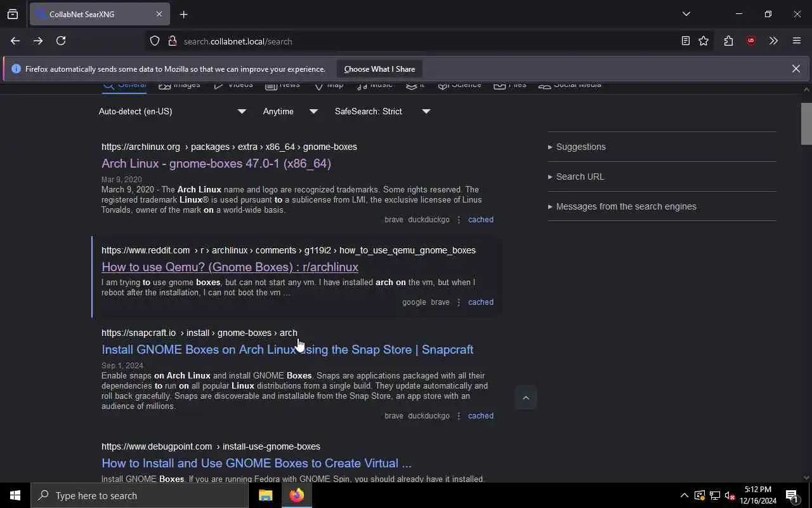Open the tracking protection shield icon
This screenshot has height=508, width=812.
point(155,41)
